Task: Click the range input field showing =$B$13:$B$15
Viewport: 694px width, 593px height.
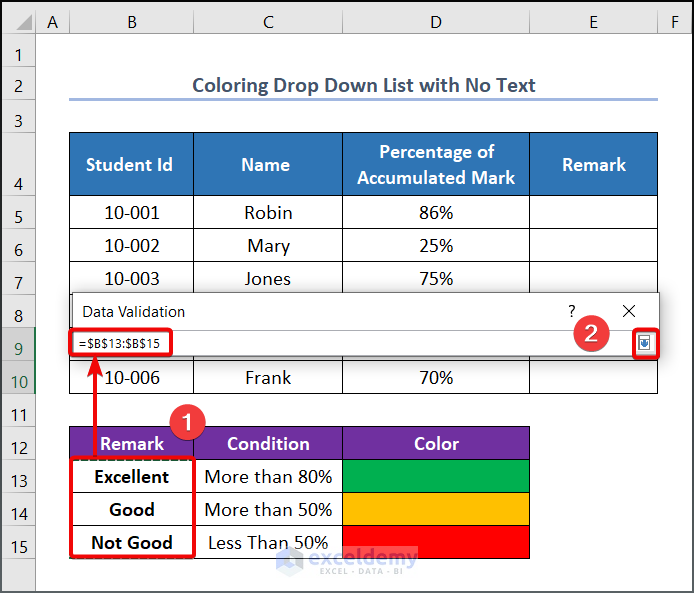Action: point(350,343)
